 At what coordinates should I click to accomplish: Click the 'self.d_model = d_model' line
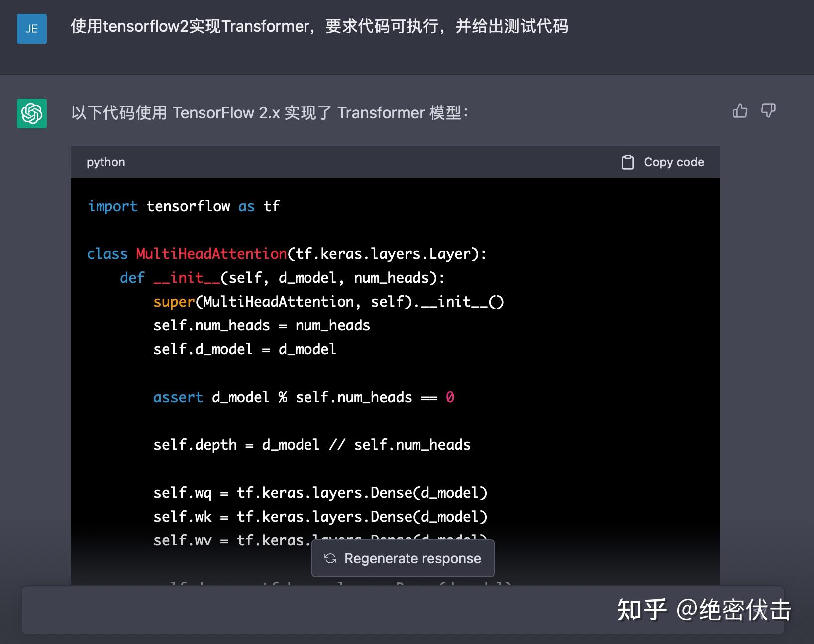tap(245, 349)
